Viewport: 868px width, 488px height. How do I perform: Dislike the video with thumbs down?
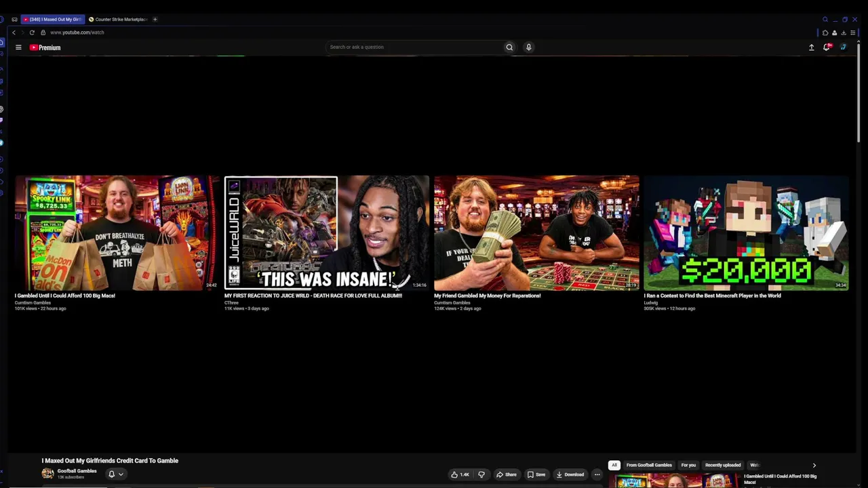click(x=481, y=474)
